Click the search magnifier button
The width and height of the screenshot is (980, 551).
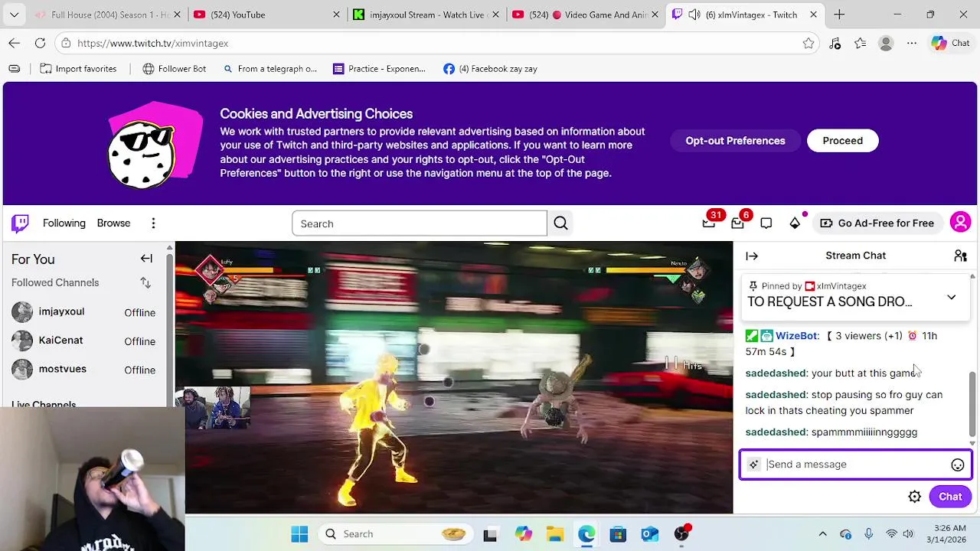click(x=560, y=223)
